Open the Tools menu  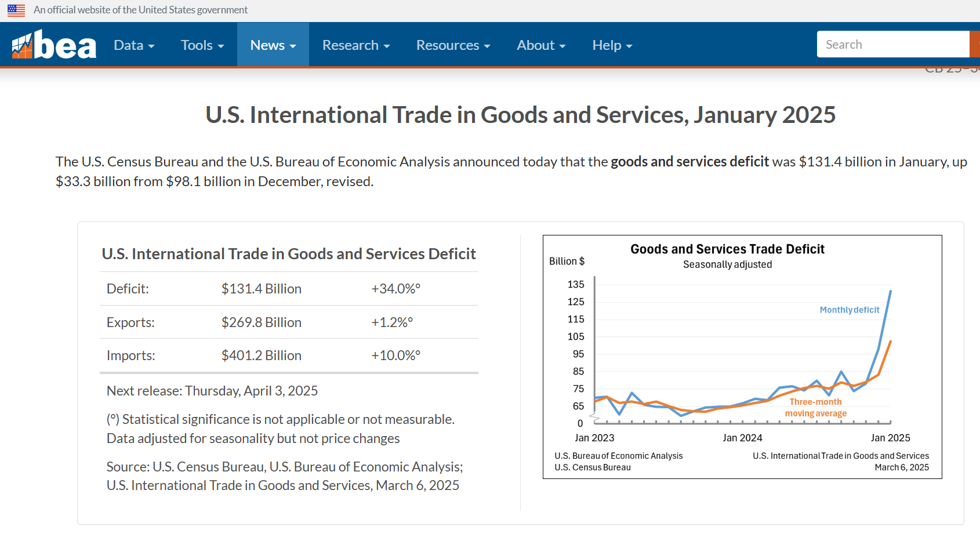[x=202, y=45]
